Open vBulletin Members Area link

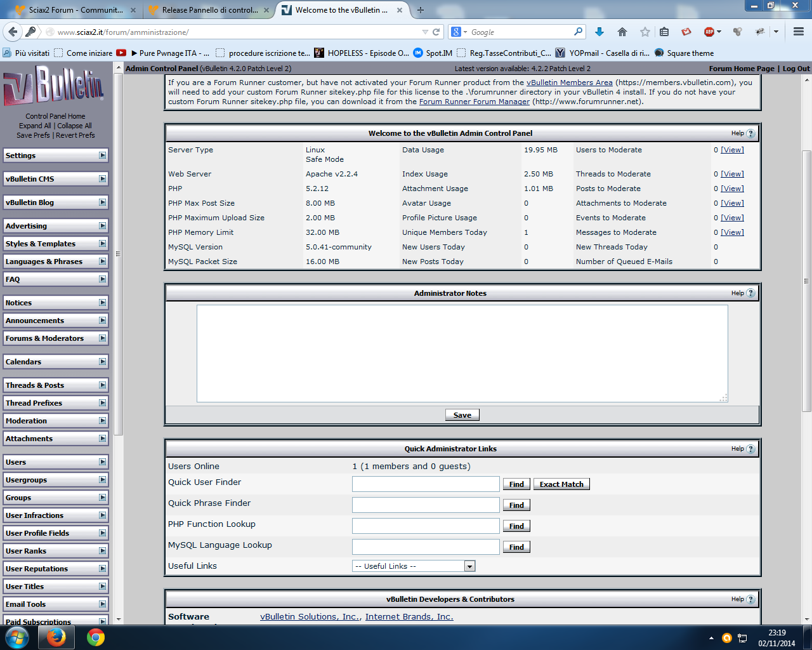click(570, 83)
